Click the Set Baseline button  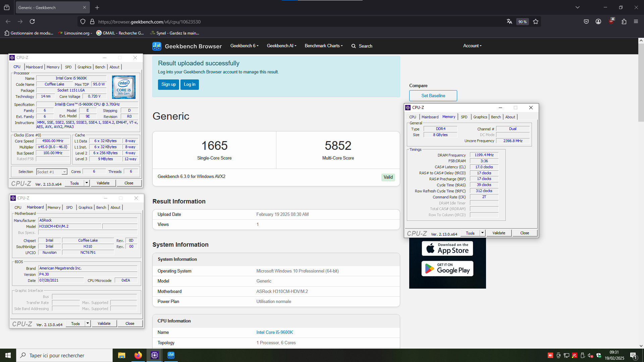point(433,96)
